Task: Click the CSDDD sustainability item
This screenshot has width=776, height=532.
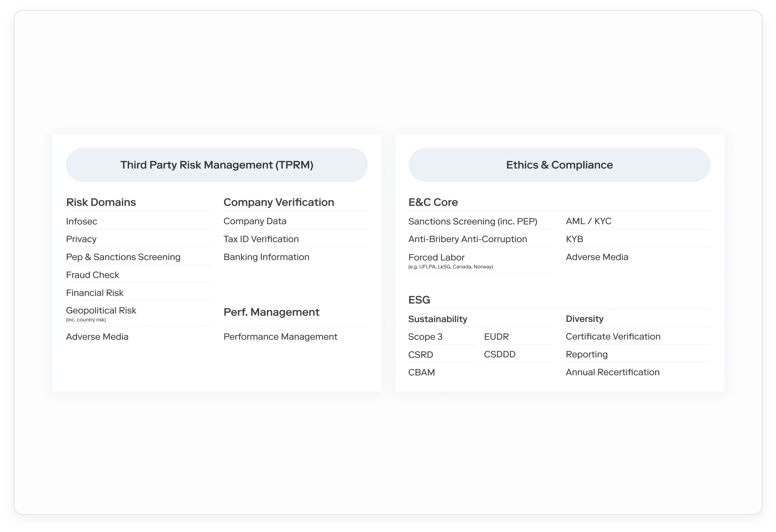Action: (x=500, y=354)
